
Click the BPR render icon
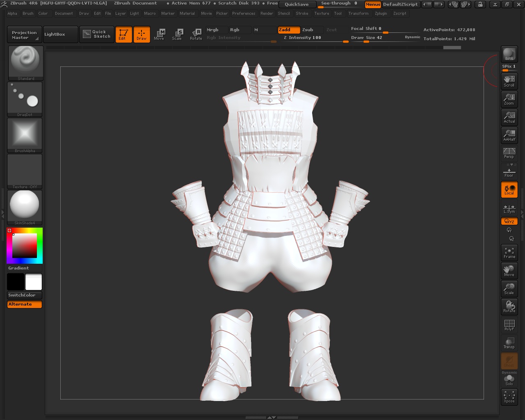[x=509, y=55]
